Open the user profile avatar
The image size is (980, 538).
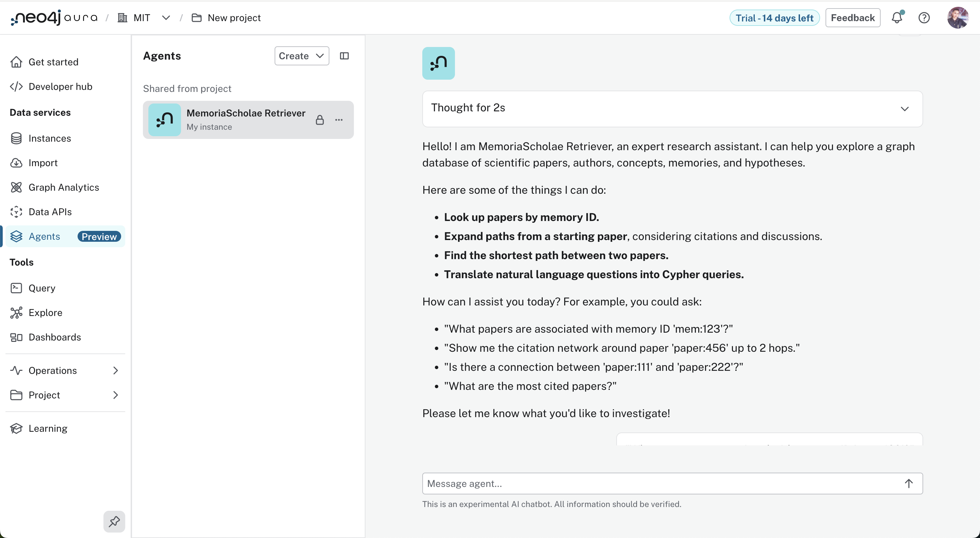[957, 18]
